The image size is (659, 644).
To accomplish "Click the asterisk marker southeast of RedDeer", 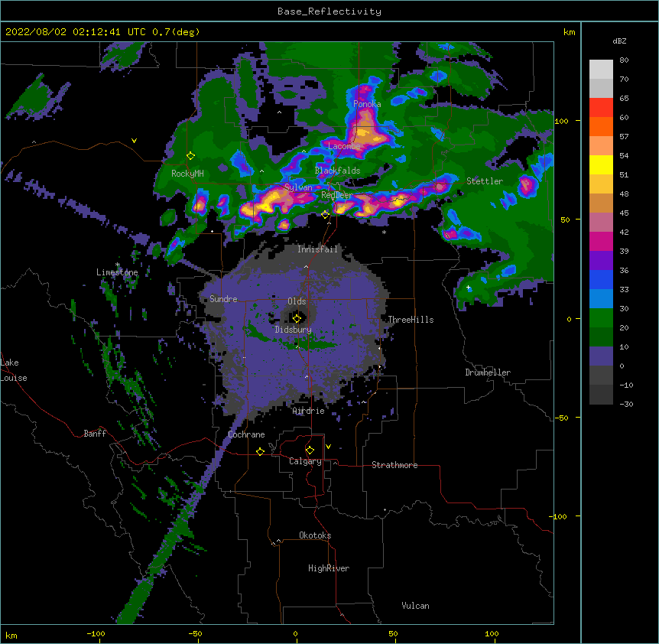I will (x=384, y=232).
